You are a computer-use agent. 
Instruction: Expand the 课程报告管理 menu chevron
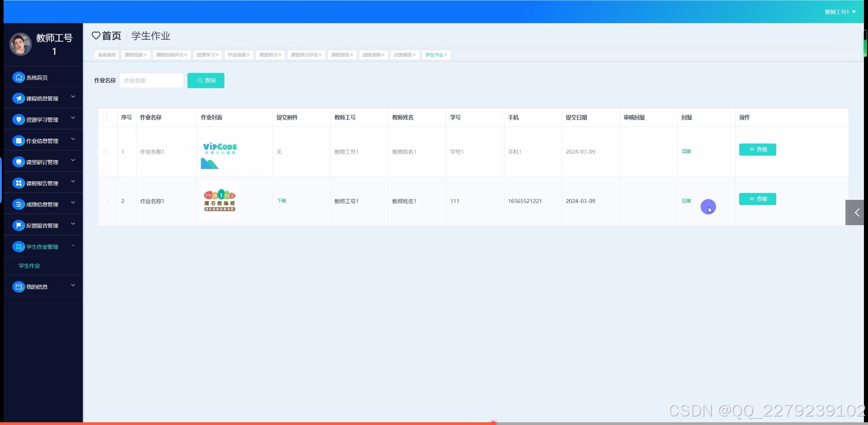click(x=73, y=182)
